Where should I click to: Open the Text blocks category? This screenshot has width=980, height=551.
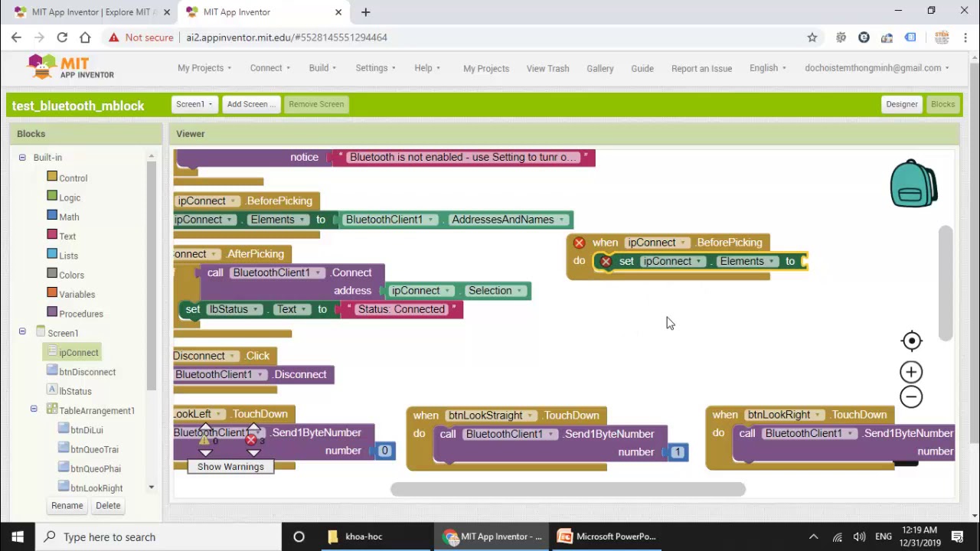pos(67,236)
